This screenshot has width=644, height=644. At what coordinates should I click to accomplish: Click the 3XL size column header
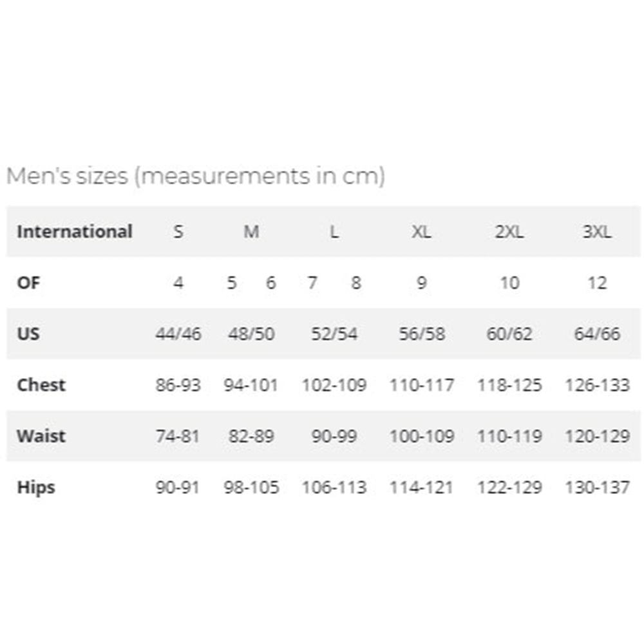pyautogui.click(x=597, y=232)
